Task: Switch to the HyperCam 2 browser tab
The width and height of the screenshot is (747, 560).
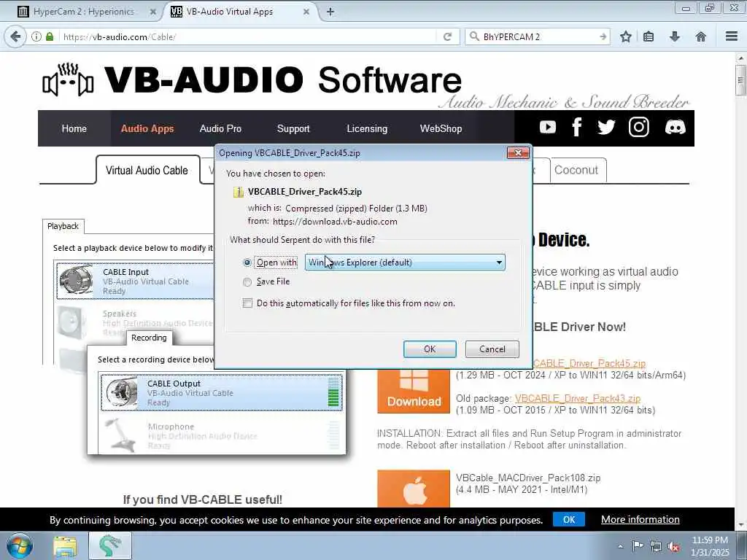Action: pos(84,12)
